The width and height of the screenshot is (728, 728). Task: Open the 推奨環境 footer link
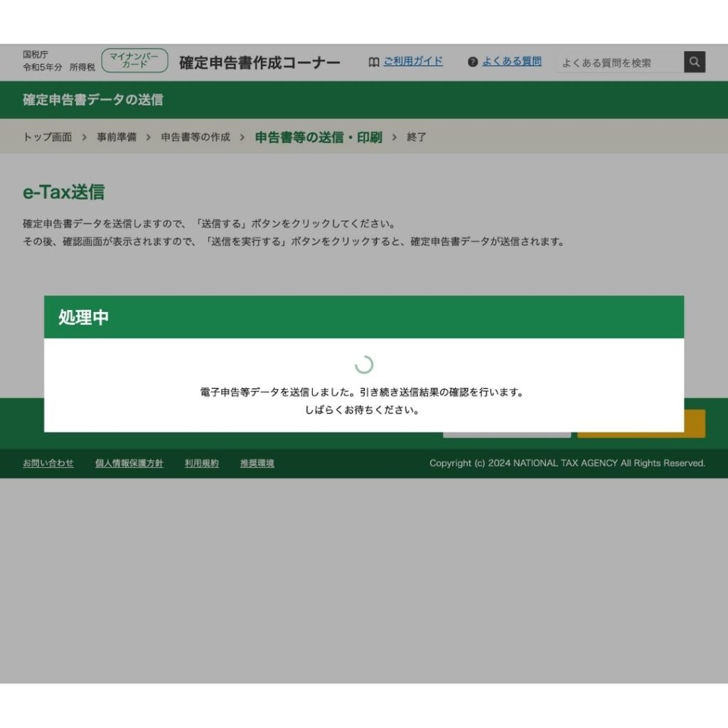coord(257,463)
